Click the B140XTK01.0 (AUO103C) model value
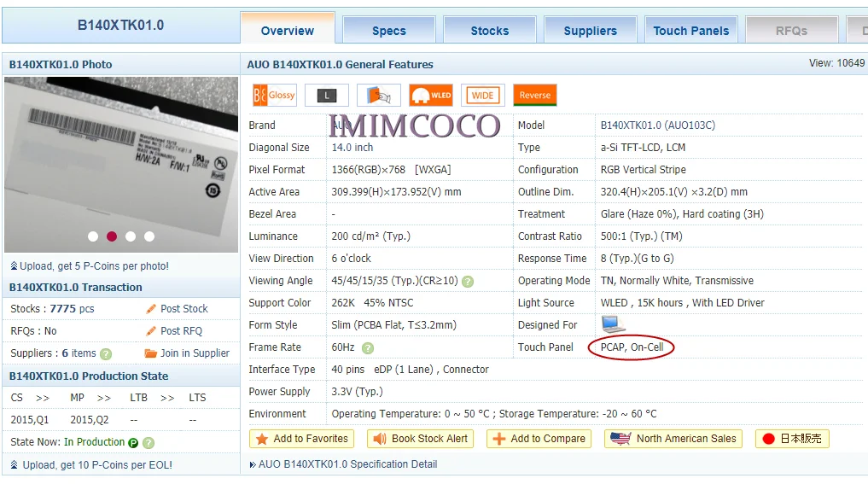The height and width of the screenshot is (484, 868). pos(658,125)
